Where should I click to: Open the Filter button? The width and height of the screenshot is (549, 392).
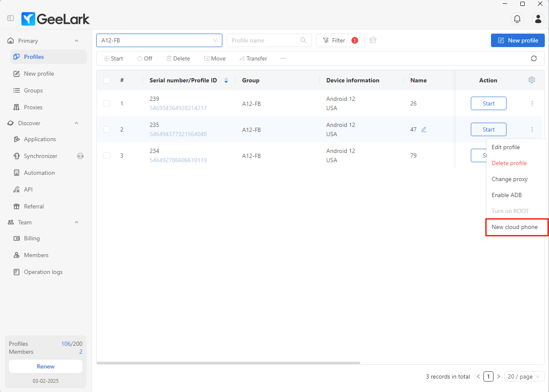tap(340, 40)
